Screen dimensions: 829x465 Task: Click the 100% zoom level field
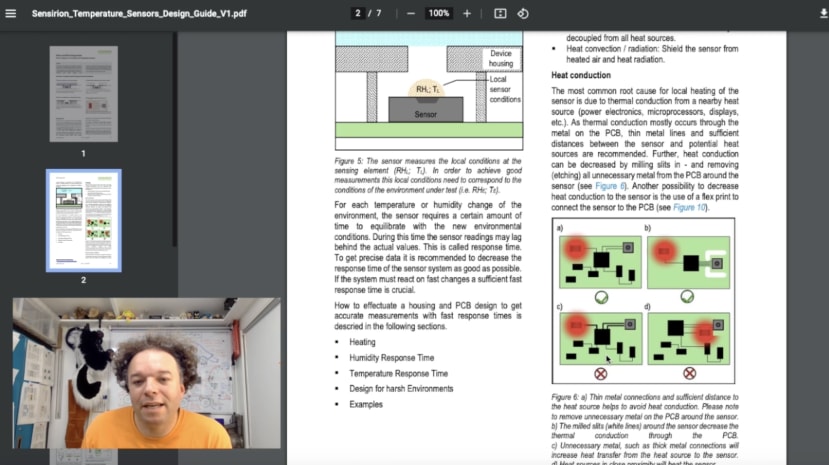click(x=439, y=13)
